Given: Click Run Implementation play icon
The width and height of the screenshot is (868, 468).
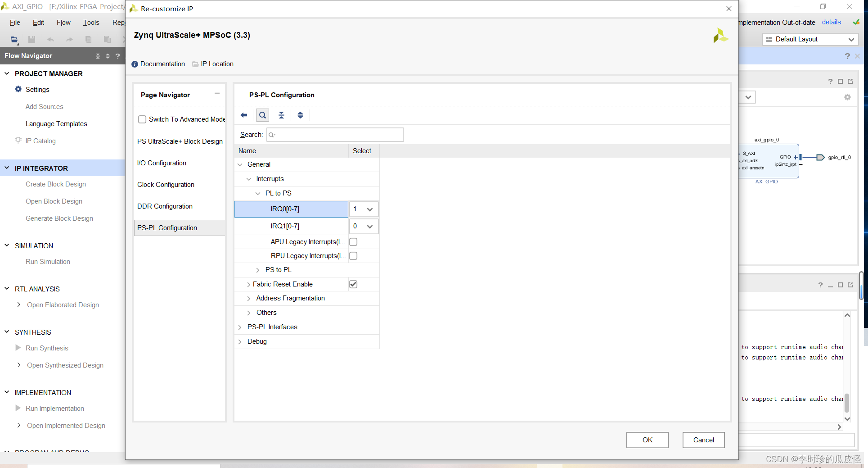Looking at the screenshot, I should click(18, 408).
